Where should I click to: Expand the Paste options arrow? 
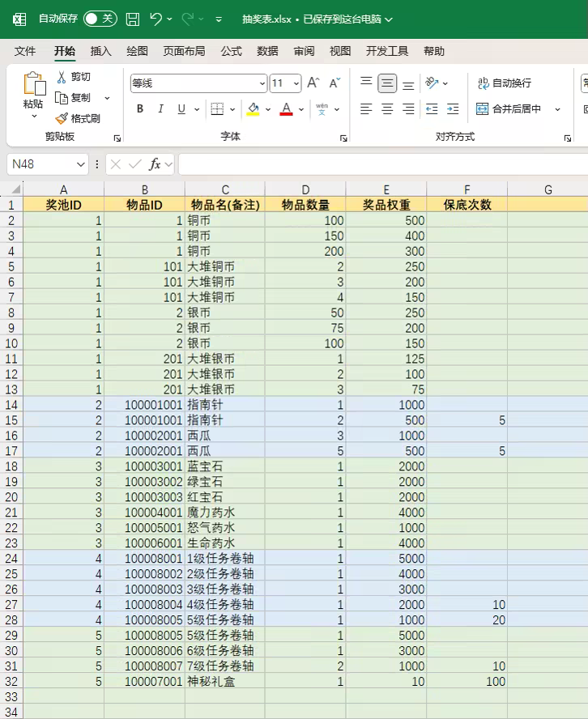click(34, 116)
